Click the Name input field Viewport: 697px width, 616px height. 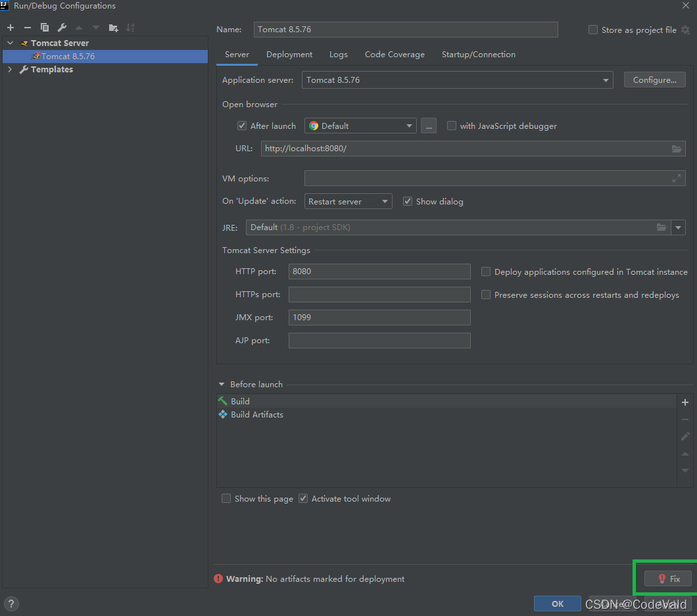406,30
